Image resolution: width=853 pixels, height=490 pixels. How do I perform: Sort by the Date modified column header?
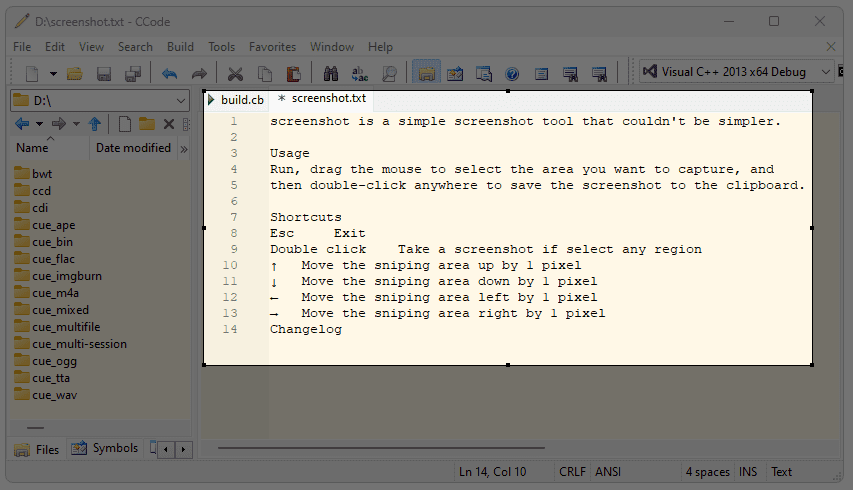click(133, 148)
